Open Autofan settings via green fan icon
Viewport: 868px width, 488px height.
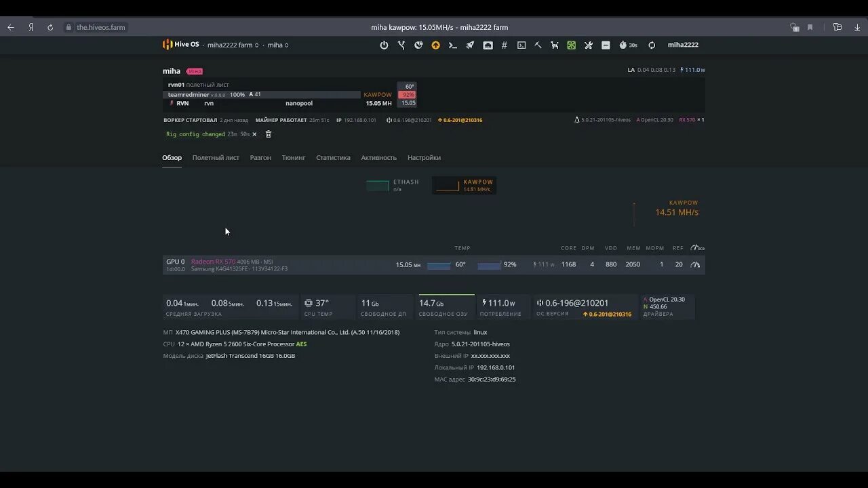point(571,45)
